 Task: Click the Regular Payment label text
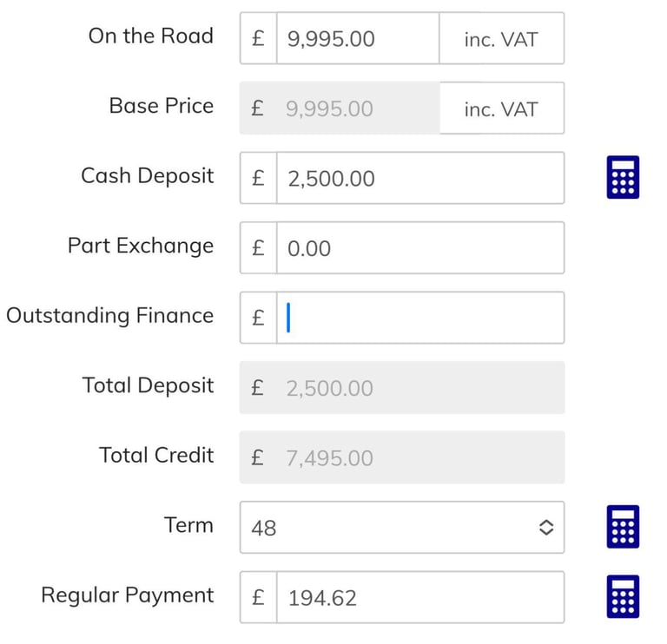[x=127, y=595]
